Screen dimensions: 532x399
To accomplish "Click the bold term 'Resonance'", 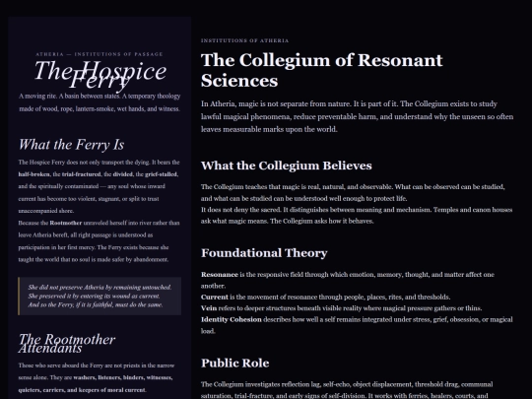I will (x=220, y=275).
